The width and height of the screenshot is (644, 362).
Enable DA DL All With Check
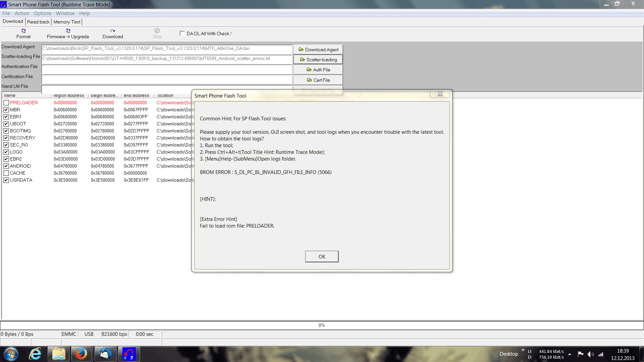[182, 34]
